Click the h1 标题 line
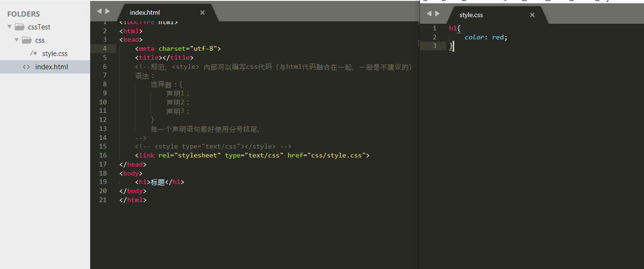This screenshot has height=269, width=644. pyautogui.click(x=159, y=182)
